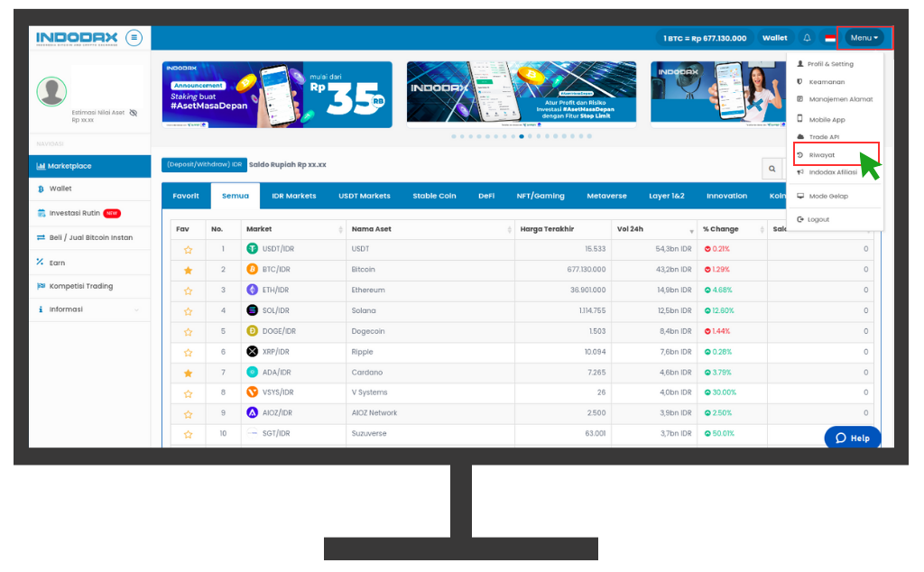924x572 pixels.
Task: Change language via Indonesian flag icon
Action: [x=830, y=38]
